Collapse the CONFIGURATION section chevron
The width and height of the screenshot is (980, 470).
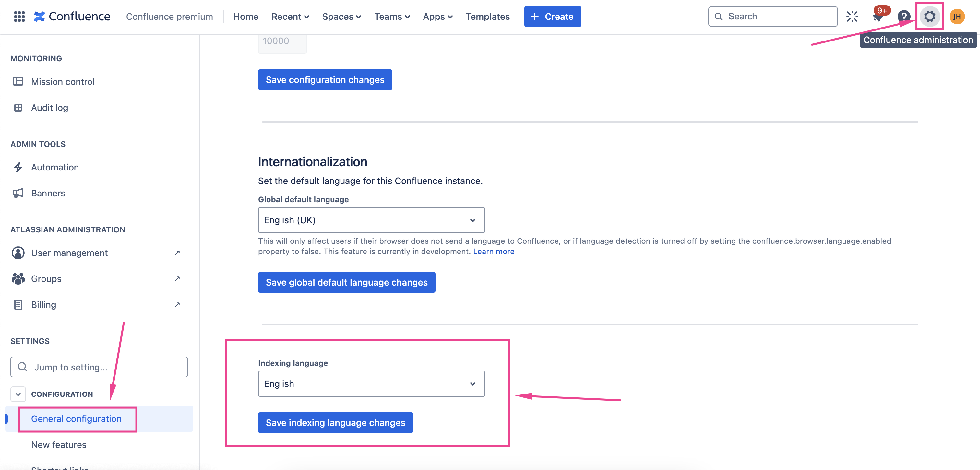point(18,394)
